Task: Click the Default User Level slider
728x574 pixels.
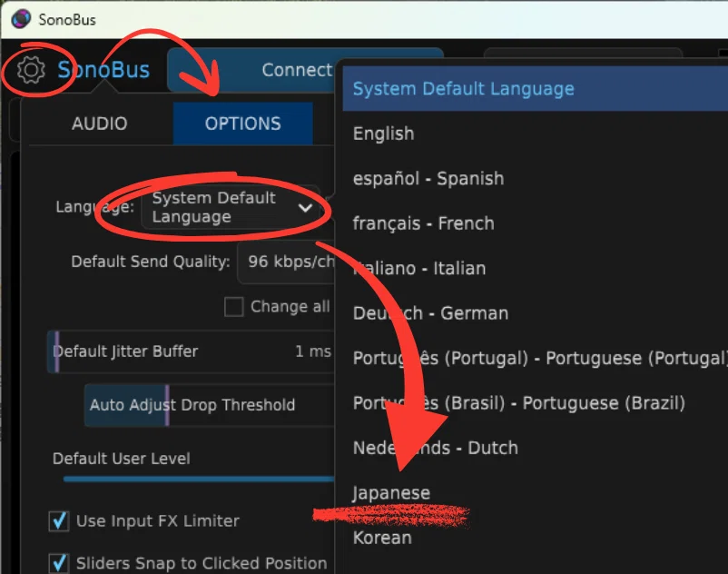Action: click(x=199, y=479)
